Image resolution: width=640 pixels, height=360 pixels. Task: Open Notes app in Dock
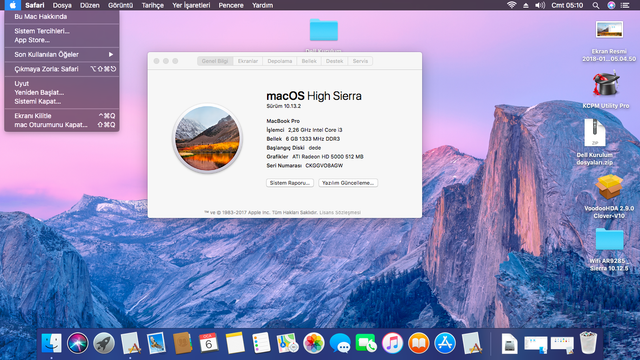pyautogui.click(x=235, y=343)
